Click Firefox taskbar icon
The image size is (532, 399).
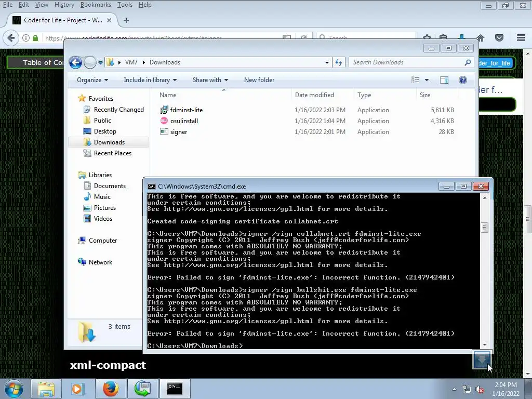[110, 389]
